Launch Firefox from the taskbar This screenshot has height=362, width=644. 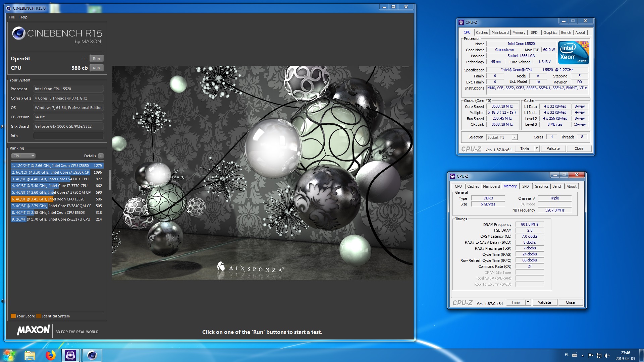(x=50, y=355)
